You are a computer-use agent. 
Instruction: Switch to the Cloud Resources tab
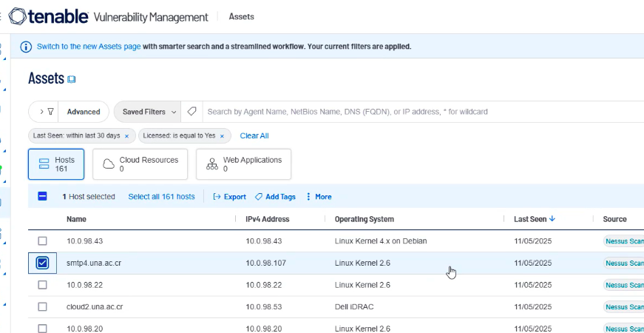141,164
